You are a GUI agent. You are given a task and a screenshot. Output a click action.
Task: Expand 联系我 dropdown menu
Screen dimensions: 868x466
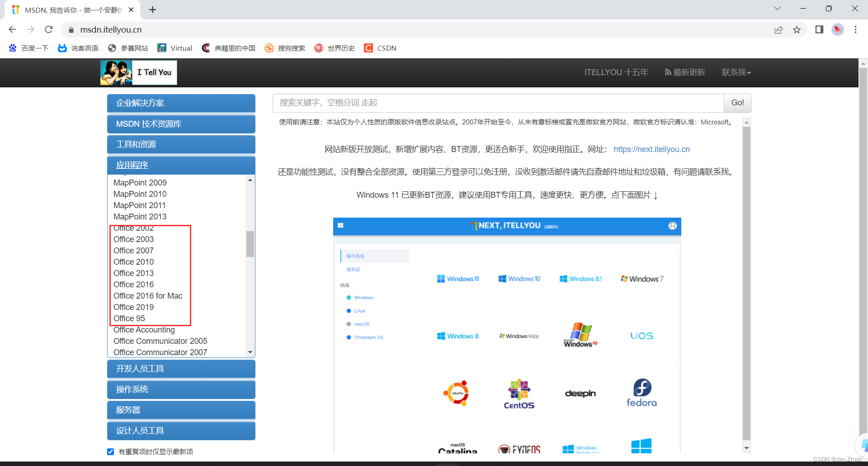[x=736, y=72]
